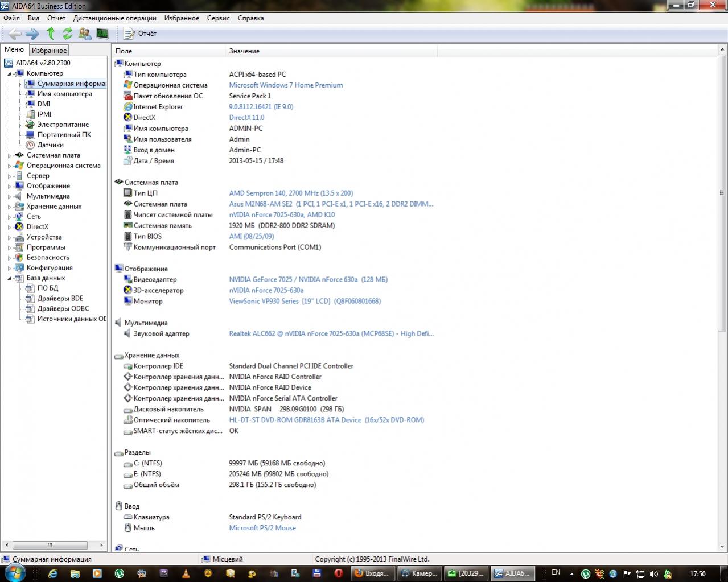Click the green Up arrow toolbar icon
The height and width of the screenshot is (582, 728).
51,34
